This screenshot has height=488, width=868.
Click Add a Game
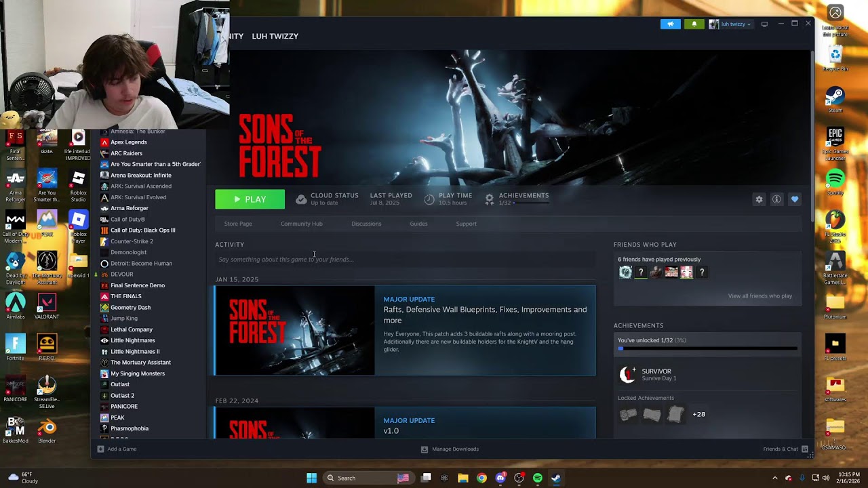coord(117,449)
